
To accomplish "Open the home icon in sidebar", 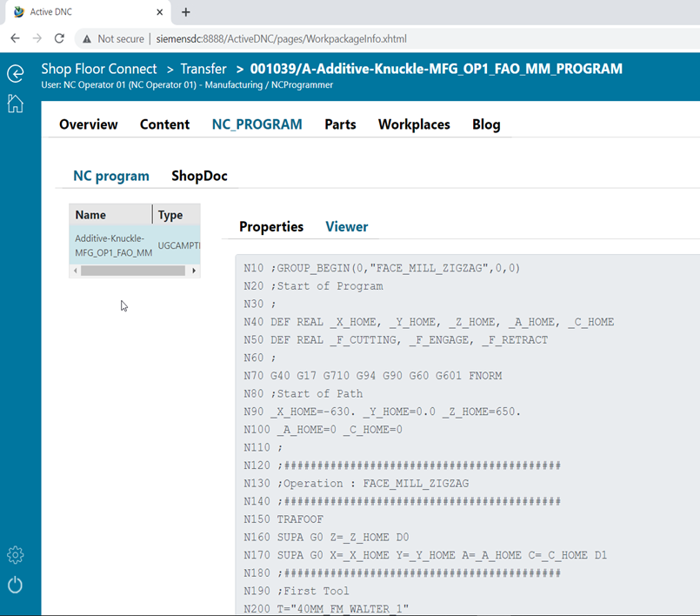I will pyautogui.click(x=15, y=104).
